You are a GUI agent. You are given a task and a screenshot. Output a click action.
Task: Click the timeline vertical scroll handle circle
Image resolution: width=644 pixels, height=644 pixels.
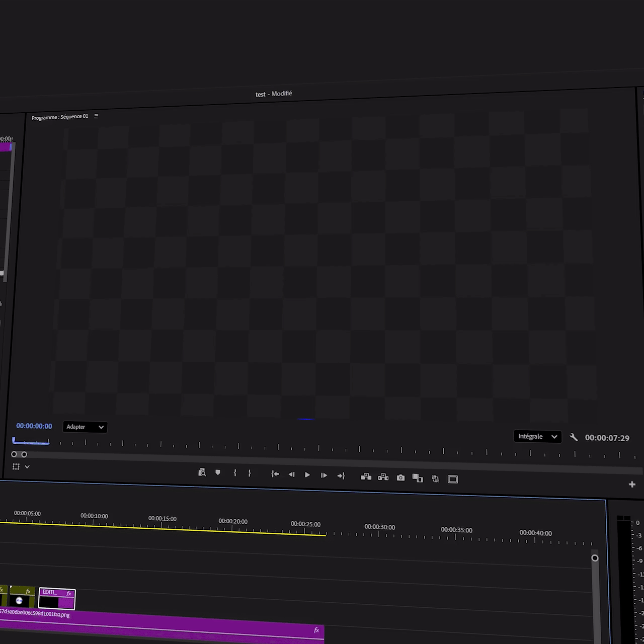click(x=595, y=558)
